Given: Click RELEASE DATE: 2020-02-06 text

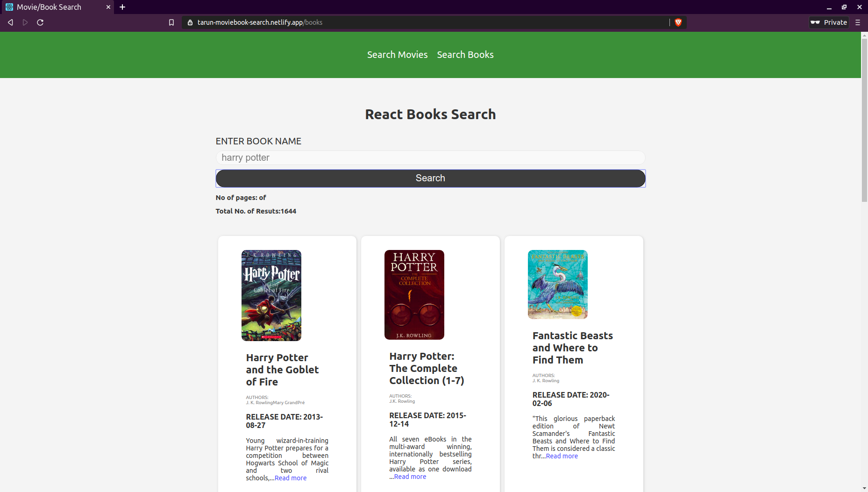Looking at the screenshot, I should (x=571, y=399).
